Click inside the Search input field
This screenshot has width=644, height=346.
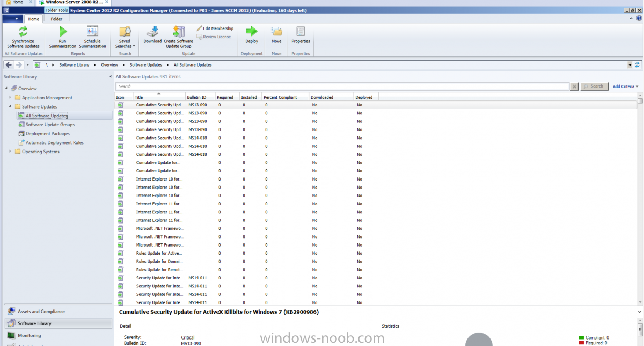342,86
